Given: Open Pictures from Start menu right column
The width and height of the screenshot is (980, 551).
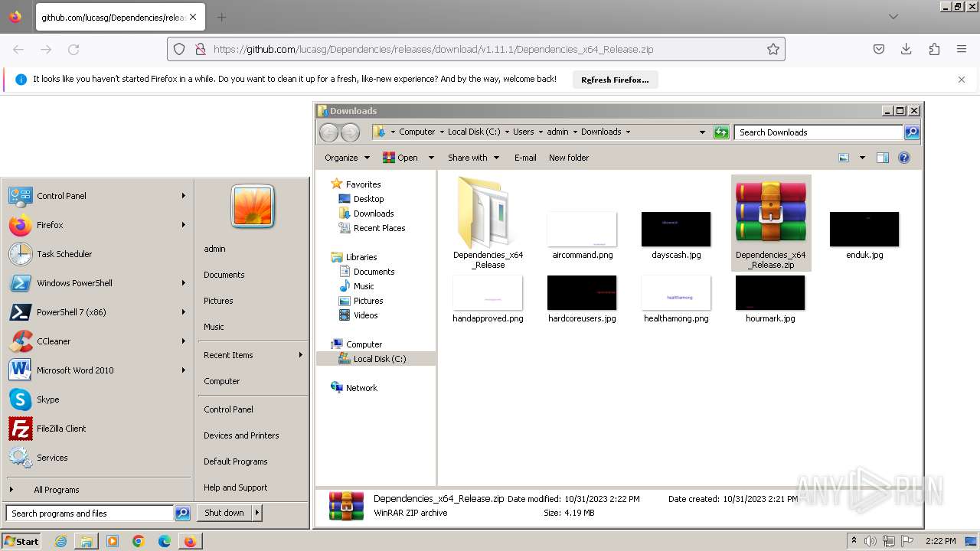Looking at the screenshot, I should pyautogui.click(x=253, y=301).
